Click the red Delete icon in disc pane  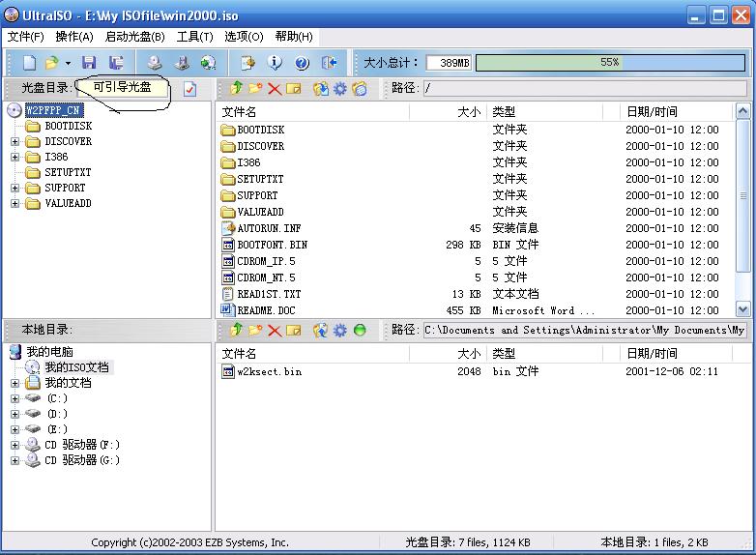click(x=275, y=89)
